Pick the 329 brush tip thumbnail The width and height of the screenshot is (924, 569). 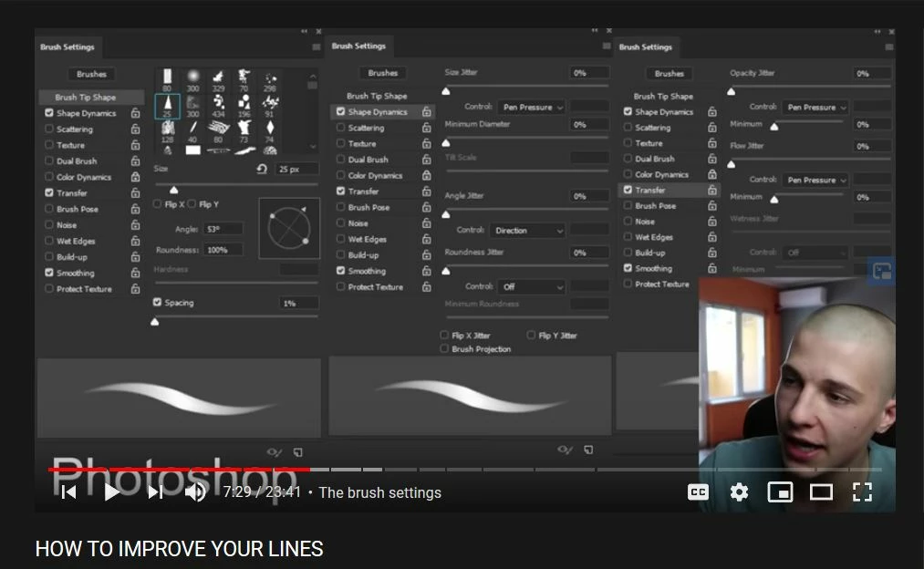pos(218,80)
